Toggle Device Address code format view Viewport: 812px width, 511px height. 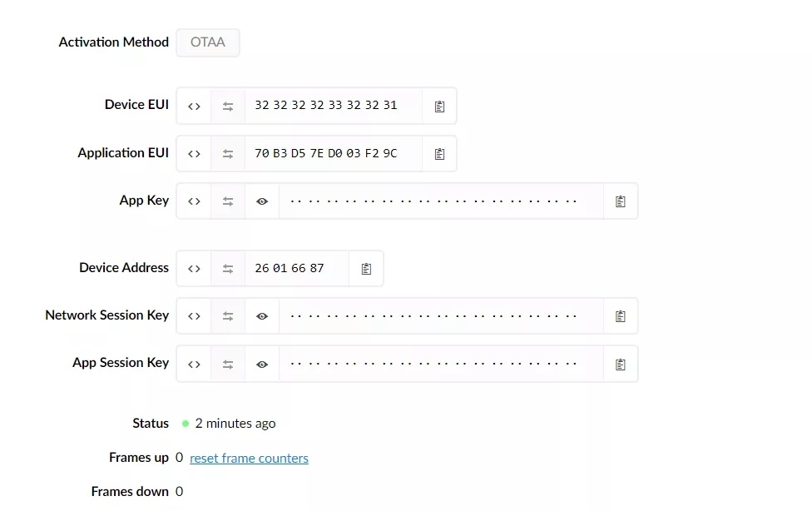[194, 269]
